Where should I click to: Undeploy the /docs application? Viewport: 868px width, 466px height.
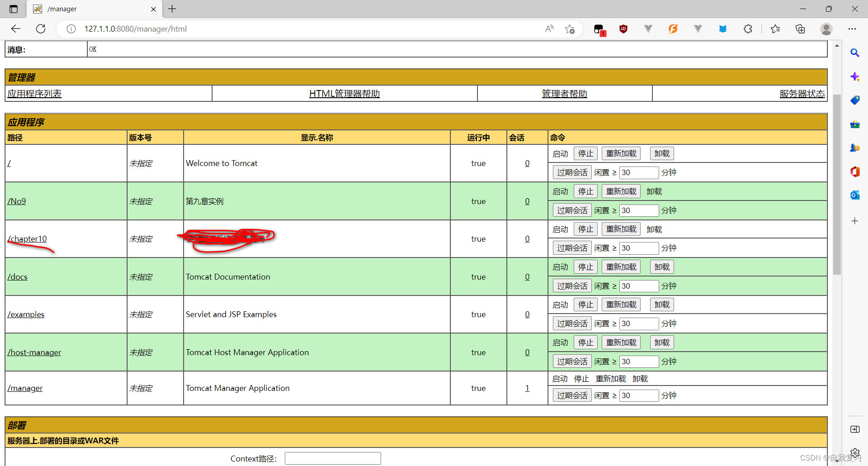click(662, 267)
